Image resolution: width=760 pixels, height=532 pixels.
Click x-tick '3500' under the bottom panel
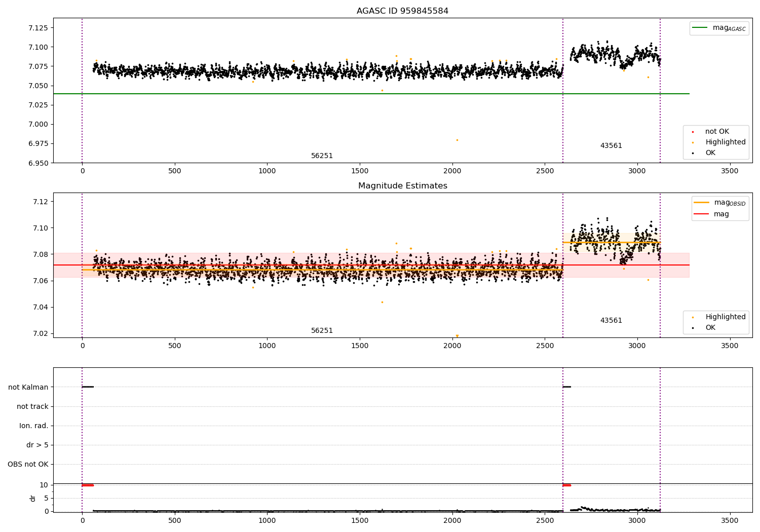point(730,521)
